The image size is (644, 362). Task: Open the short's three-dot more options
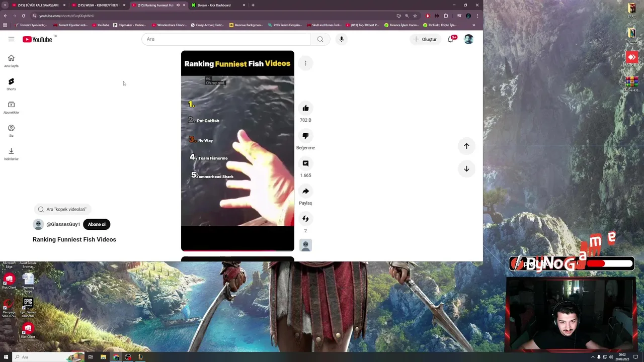305,63
